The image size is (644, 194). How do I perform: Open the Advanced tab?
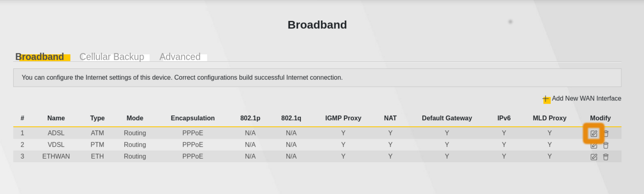click(180, 57)
